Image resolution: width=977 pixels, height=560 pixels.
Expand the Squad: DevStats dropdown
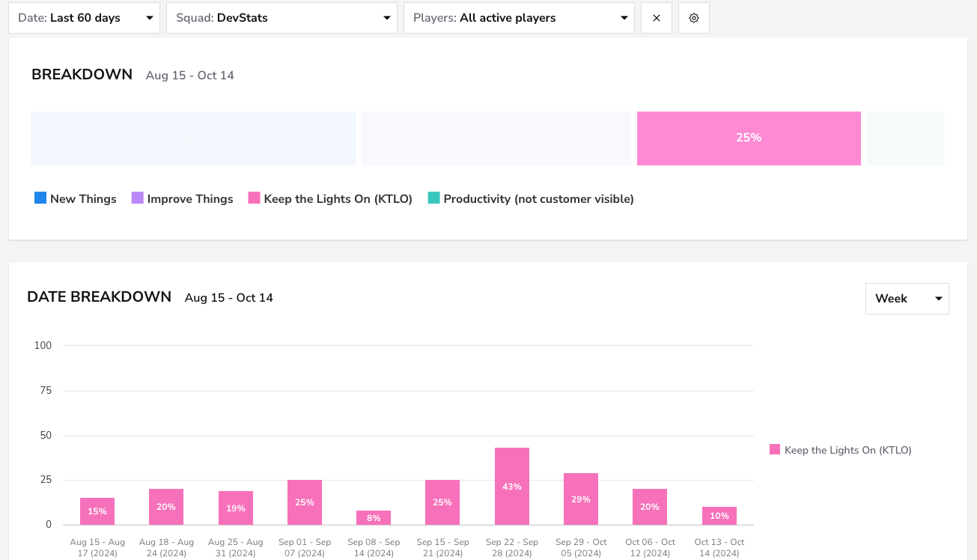(x=282, y=18)
